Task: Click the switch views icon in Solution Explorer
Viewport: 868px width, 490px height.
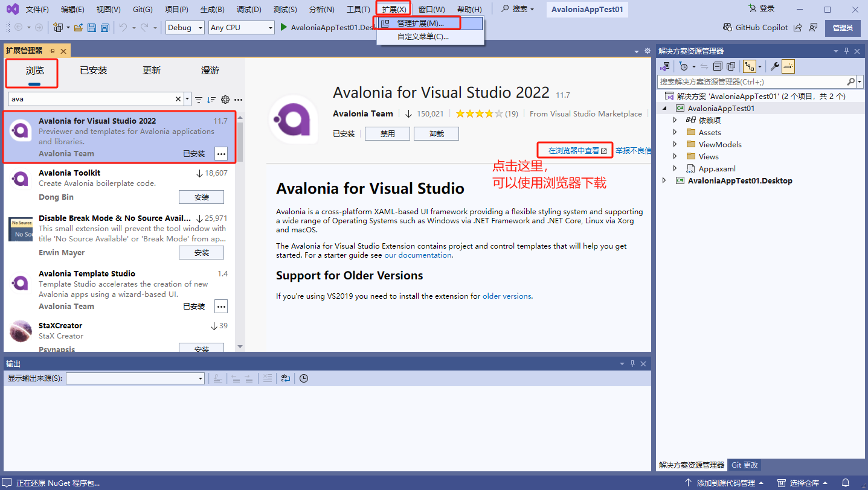Action: [665, 66]
